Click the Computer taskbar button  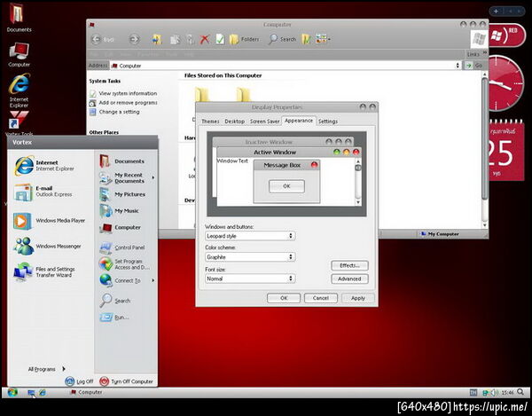(x=86, y=392)
